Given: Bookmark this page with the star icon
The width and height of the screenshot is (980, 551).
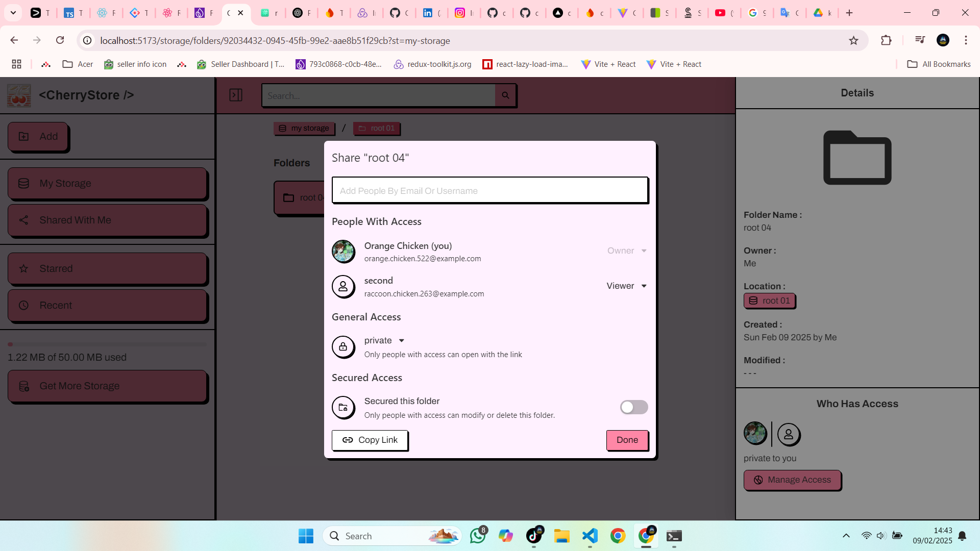Looking at the screenshot, I should pyautogui.click(x=853, y=40).
